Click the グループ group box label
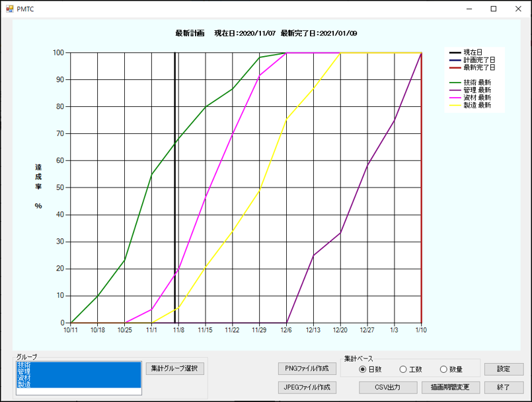This screenshot has width=532, height=402. [27, 357]
